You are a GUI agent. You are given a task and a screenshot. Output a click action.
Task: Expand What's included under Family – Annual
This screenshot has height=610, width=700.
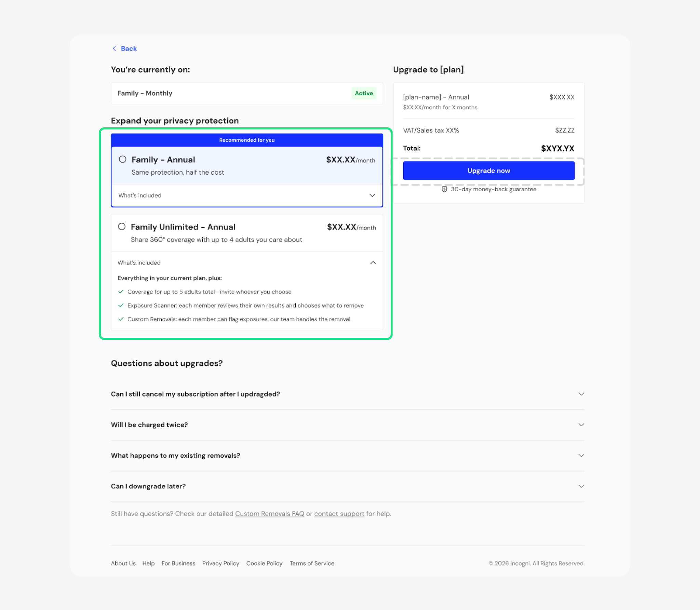[247, 195]
